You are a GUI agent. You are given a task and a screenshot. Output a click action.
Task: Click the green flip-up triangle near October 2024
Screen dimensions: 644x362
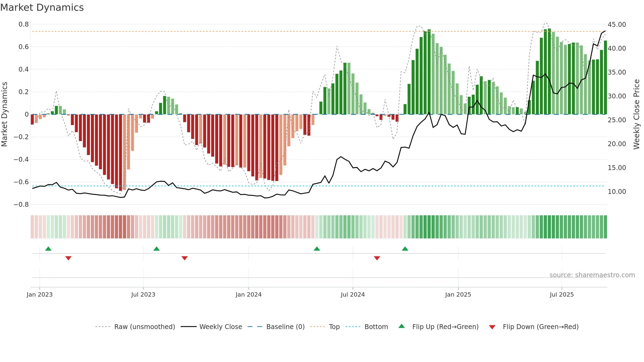point(405,249)
